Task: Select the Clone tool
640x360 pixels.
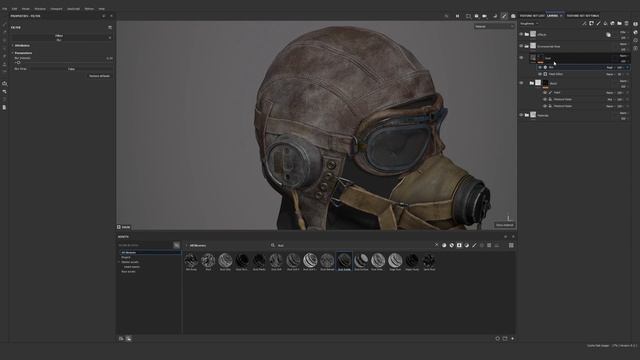Action: click(4, 64)
